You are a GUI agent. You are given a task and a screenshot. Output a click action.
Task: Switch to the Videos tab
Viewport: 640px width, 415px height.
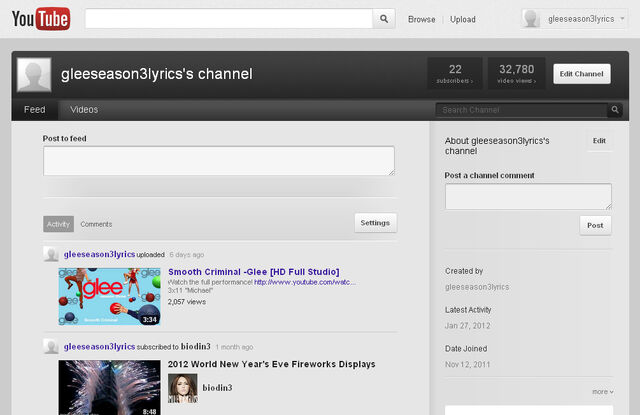[84, 110]
